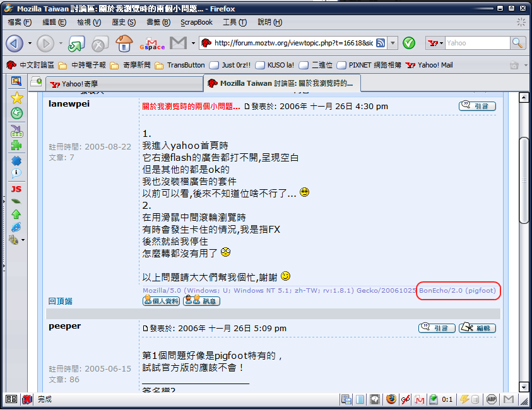
Task: Click the tile view icon in status bar
Action: (x=11, y=399)
